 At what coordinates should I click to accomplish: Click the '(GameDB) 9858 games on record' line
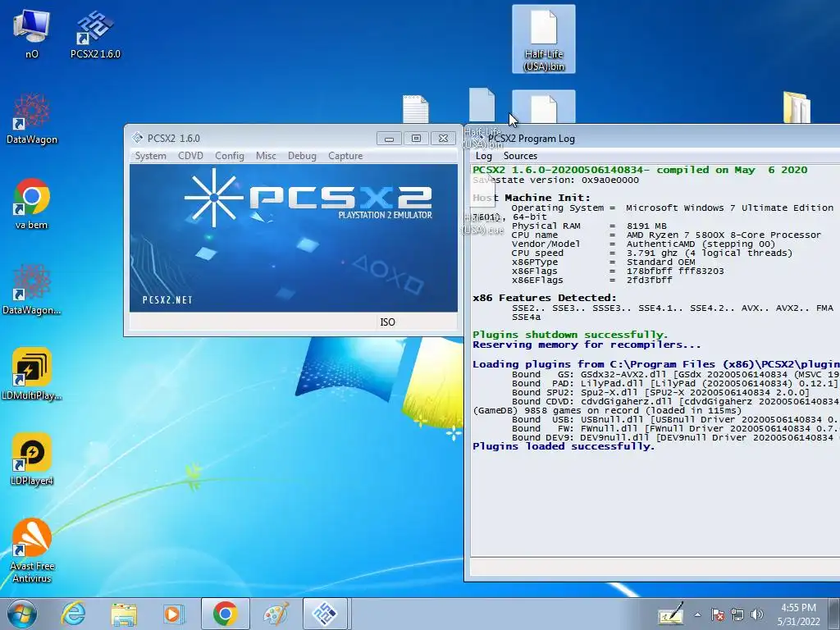tap(607, 410)
